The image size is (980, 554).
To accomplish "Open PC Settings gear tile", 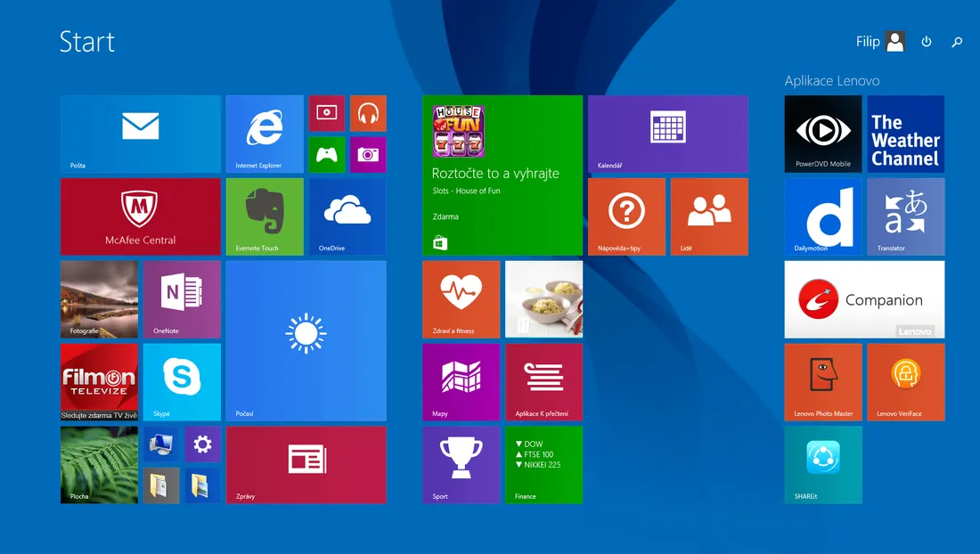I will (202, 444).
